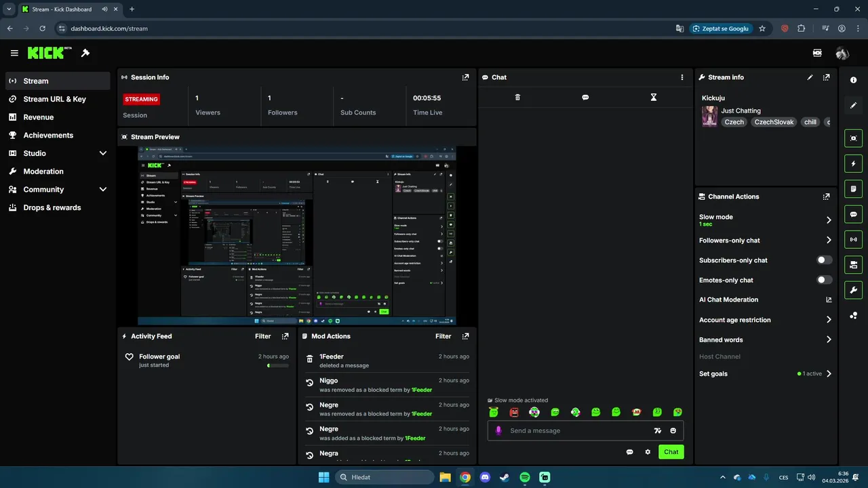Expand the Studio sidebar section
Screen dimensions: 868x488
pyautogui.click(x=103, y=153)
